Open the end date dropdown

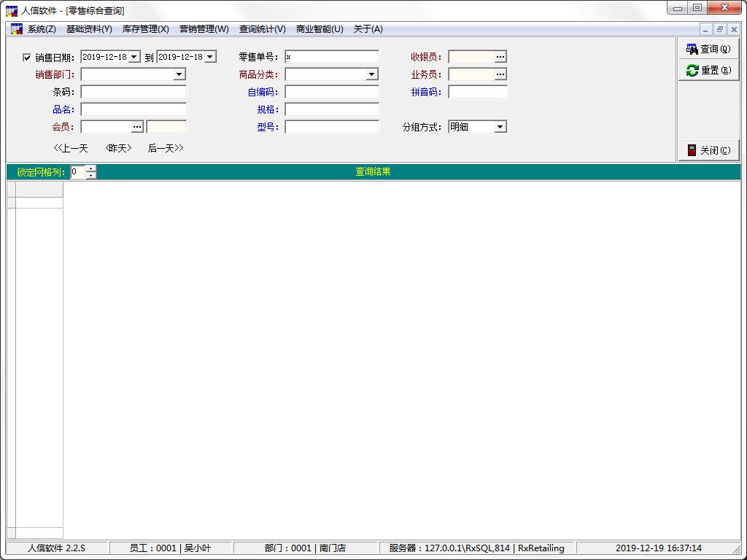pos(210,57)
